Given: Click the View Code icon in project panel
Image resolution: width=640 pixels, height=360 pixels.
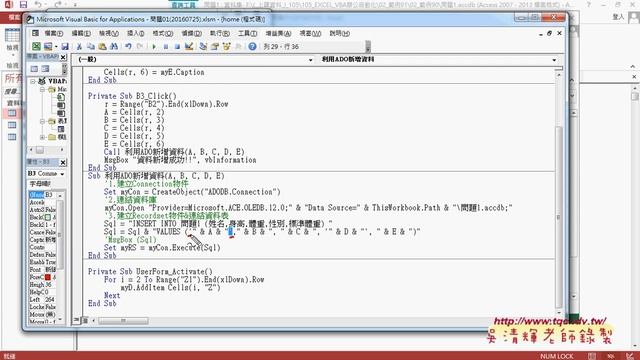Looking at the screenshot, I should pos(34,69).
